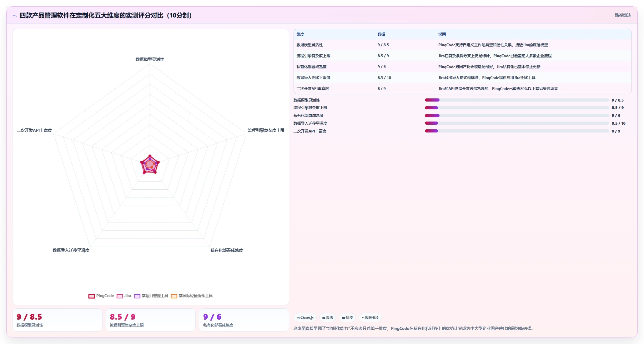Open the 9 / 8.5 数据模型灵活性 data card

tap(57, 320)
